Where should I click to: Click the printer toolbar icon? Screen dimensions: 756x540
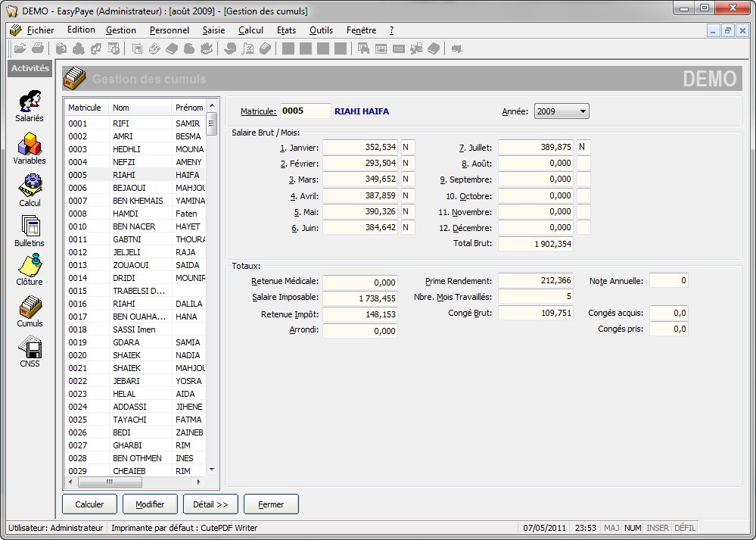point(38,48)
